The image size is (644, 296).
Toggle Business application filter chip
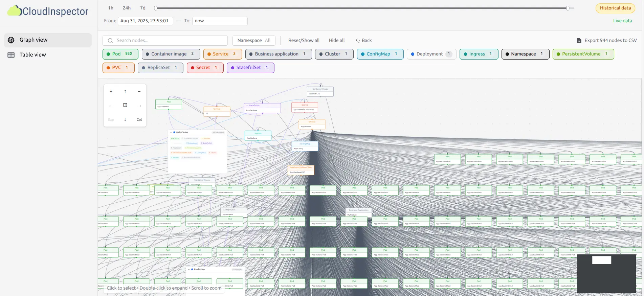pyautogui.click(x=279, y=54)
